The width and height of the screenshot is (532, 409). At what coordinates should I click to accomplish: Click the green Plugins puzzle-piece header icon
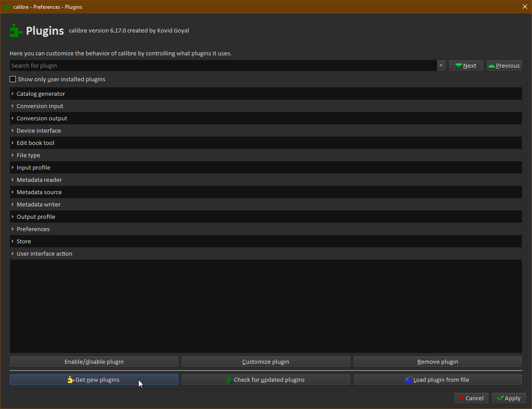pos(16,30)
